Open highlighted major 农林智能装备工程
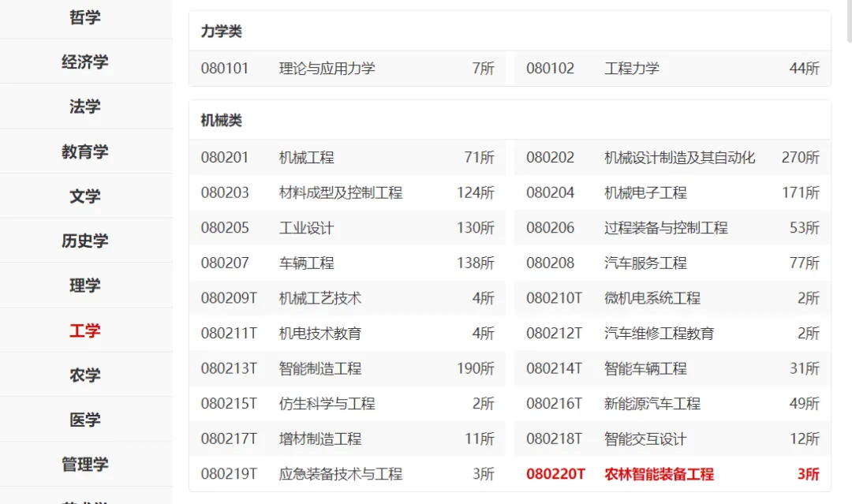The height and width of the screenshot is (504, 852). click(659, 474)
